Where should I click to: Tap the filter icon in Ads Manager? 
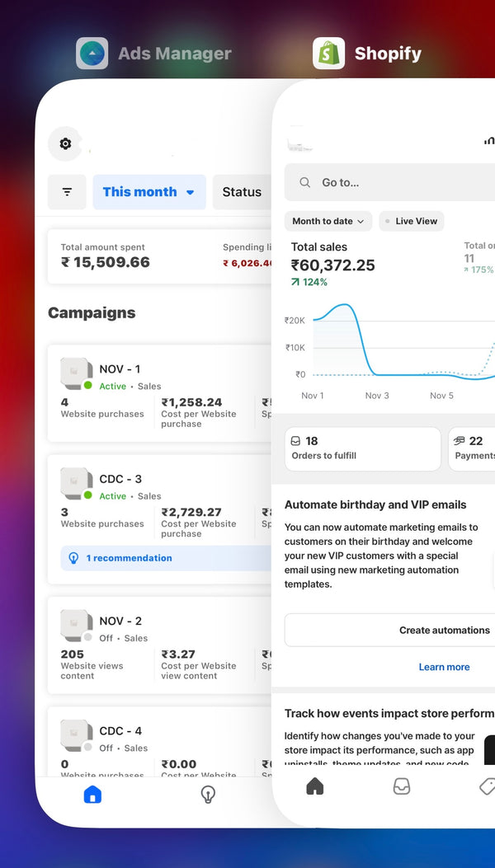pyautogui.click(x=67, y=192)
